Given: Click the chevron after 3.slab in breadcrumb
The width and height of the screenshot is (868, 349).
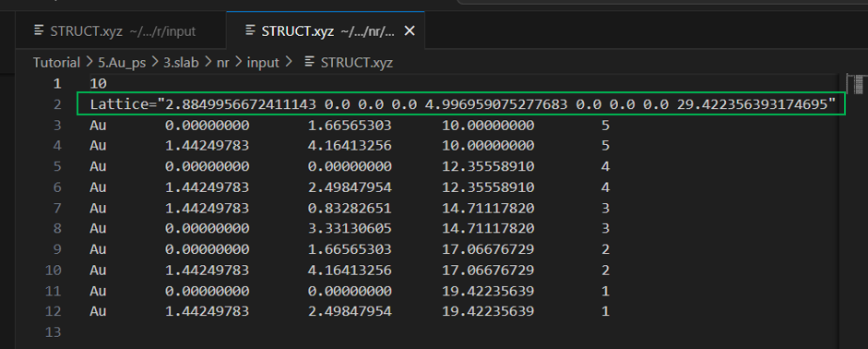Looking at the screenshot, I should pos(209,63).
